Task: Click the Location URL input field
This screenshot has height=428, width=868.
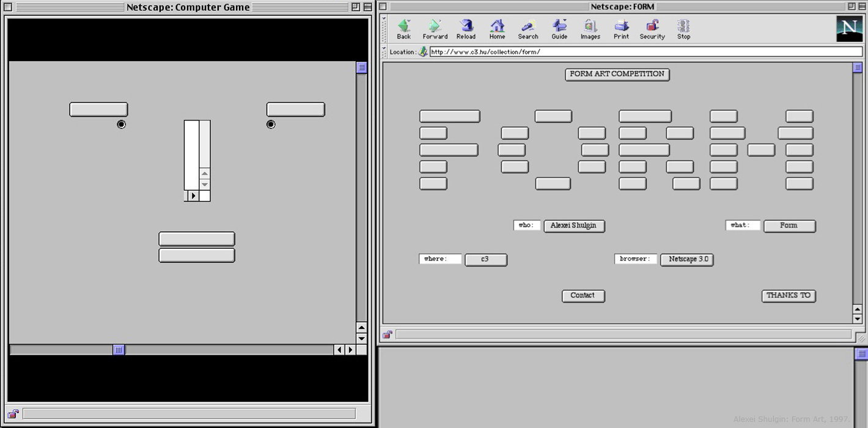Action: 645,52
